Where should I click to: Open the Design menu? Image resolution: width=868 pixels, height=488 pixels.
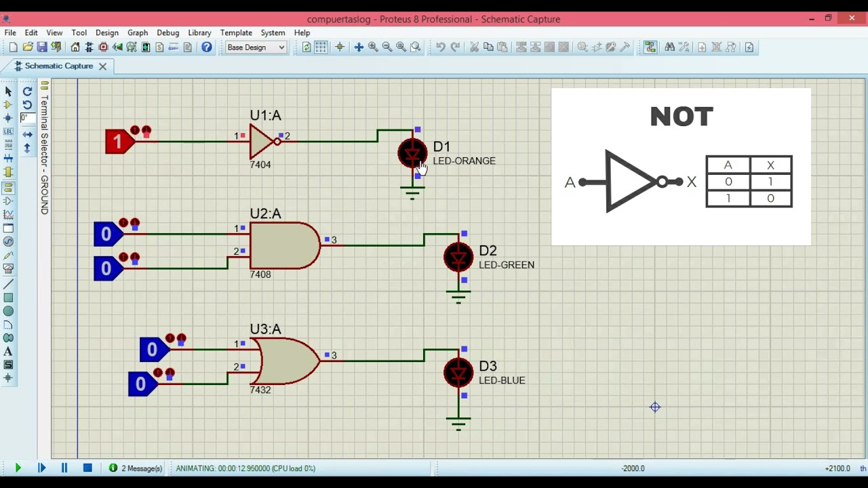[106, 33]
